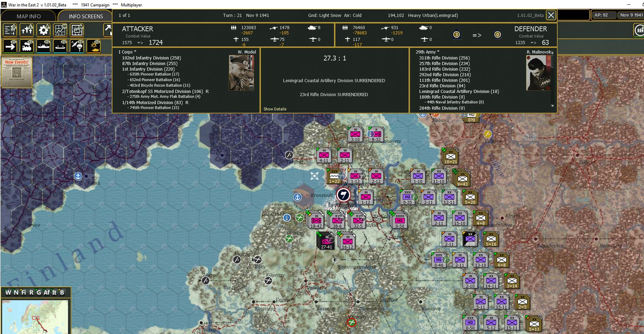The image size is (644, 334).
Task: Click the Kronstadt port anchor icon
Action: (x=297, y=197)
